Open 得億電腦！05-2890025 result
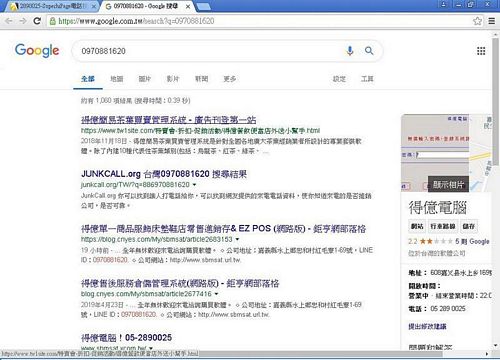Image resolution: width=500 pixels, height=360 pixels. click(x=126, y=338)
